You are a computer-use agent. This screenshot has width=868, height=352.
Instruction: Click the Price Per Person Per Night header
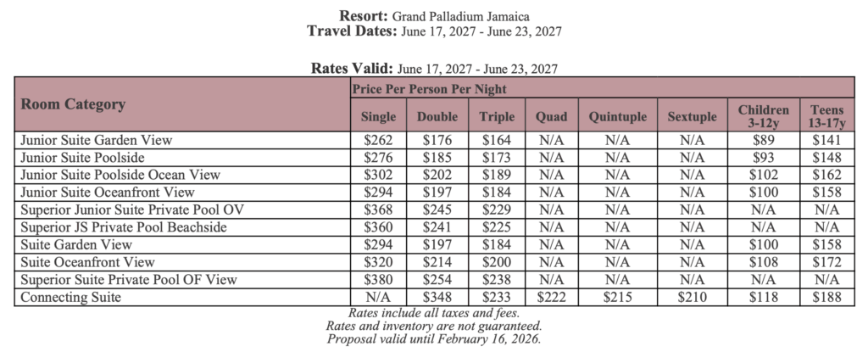pos(428,88)
